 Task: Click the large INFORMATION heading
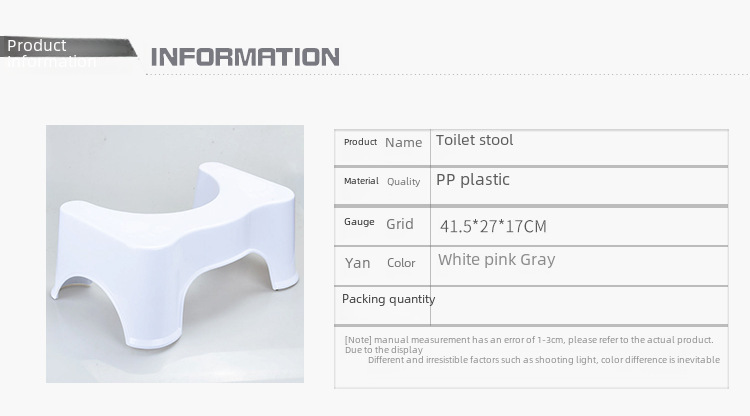[x=245, y=57]
